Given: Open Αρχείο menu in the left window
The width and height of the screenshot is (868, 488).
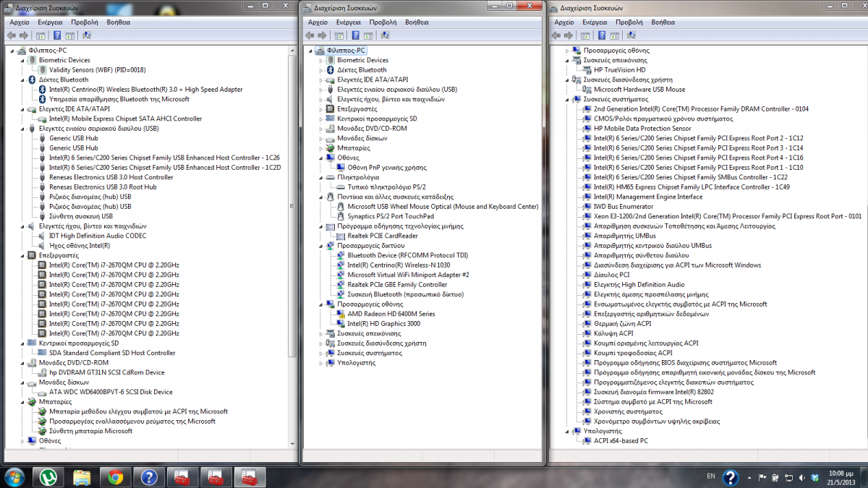Looking at the screenshot, I should (19, 22).
